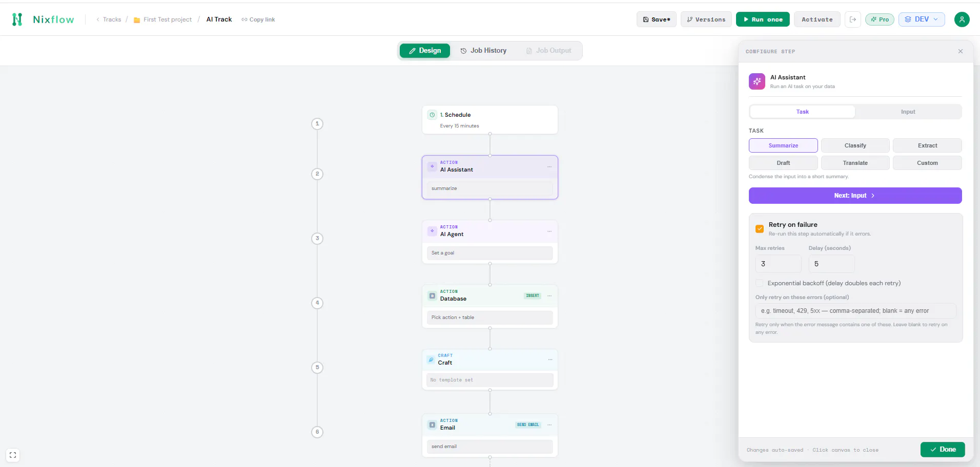Uncheck Retry on failure checkbox
Viewport: 980px width, 467px height.
coord(760,229)
